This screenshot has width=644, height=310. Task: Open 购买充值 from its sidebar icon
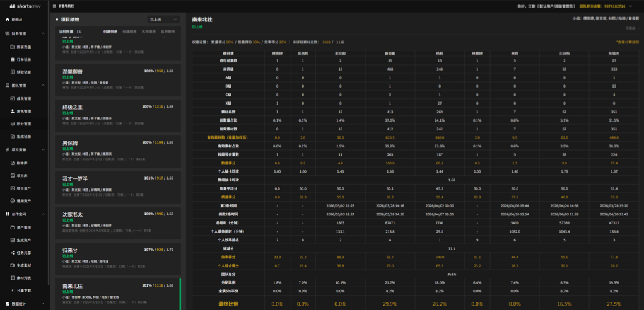click(13, 47)
